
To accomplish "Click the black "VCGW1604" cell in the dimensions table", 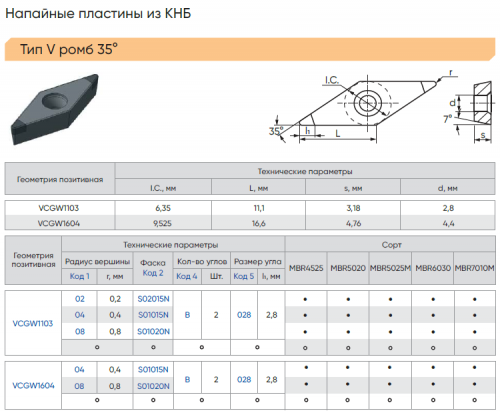I will pyautogui.click(x=59, y=223).
